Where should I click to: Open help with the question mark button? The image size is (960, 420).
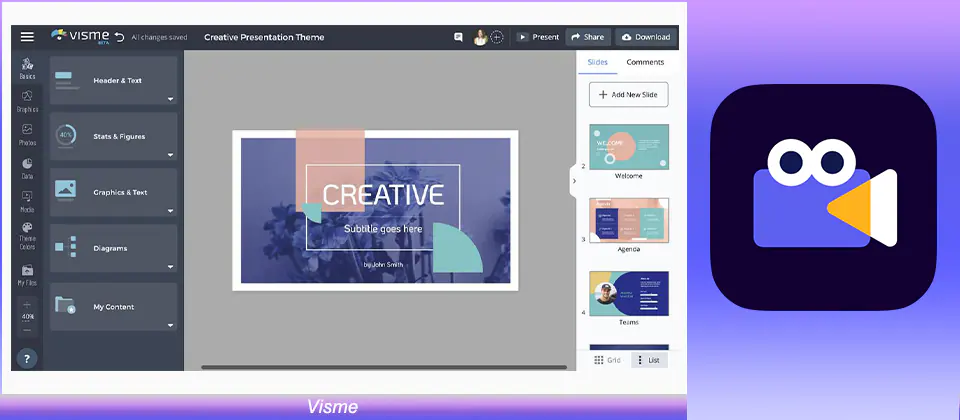(x=27, y=359)
